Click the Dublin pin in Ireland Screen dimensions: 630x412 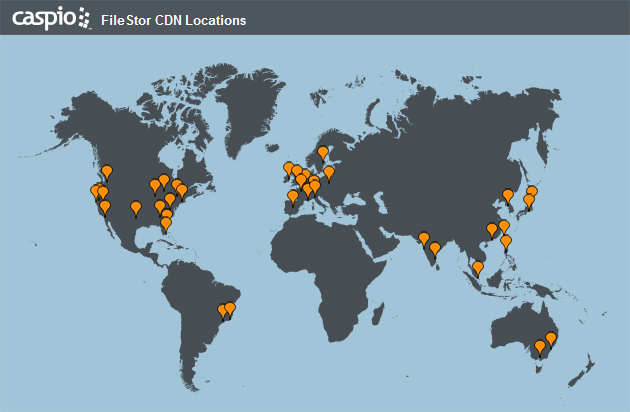click(x=289, y=169)
